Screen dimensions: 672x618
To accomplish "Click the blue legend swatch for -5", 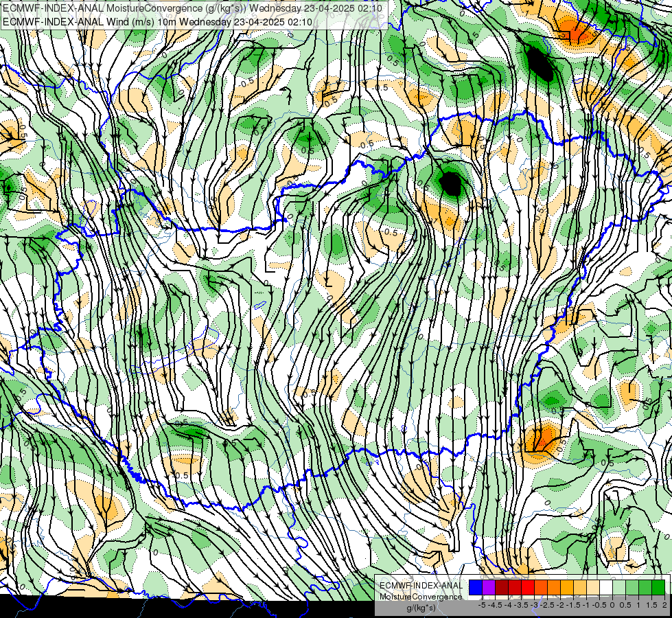I will [x=476, y=587].
